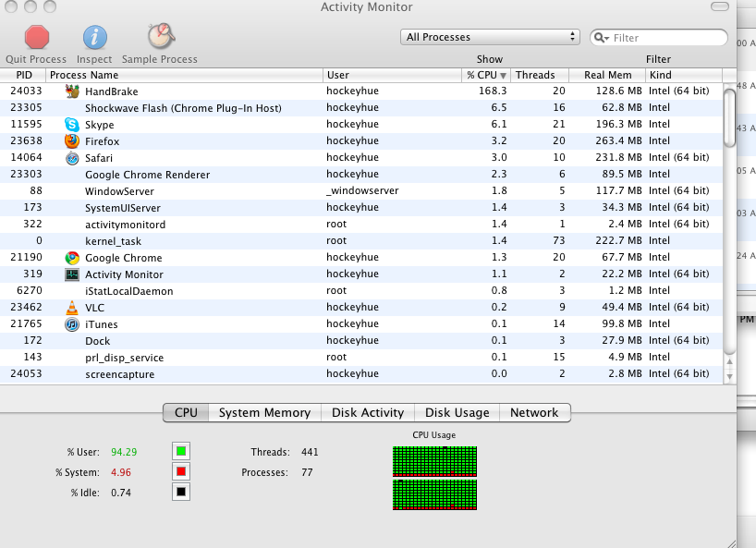Click the _windowserver user cell
756x548 pixels.
coord(362,191)
